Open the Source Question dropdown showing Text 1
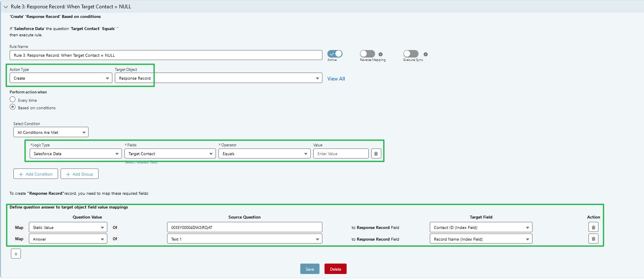 (x=318, y=239)
